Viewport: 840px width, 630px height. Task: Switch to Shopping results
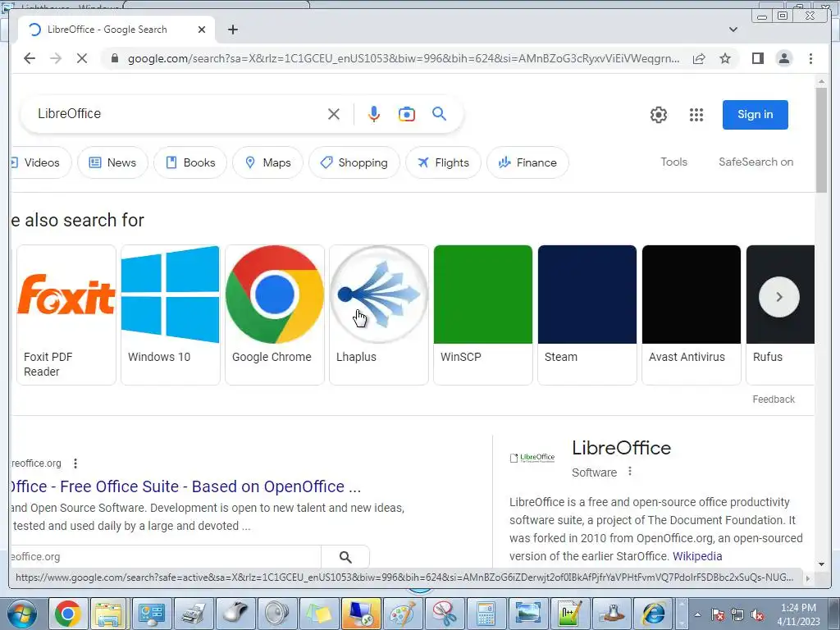click(354, 162)
